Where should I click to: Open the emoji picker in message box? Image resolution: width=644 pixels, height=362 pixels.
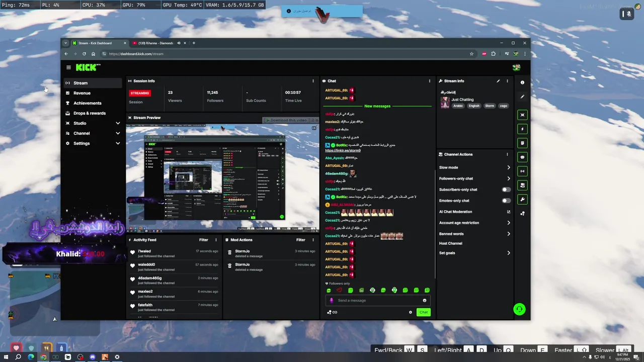point(424,301)
